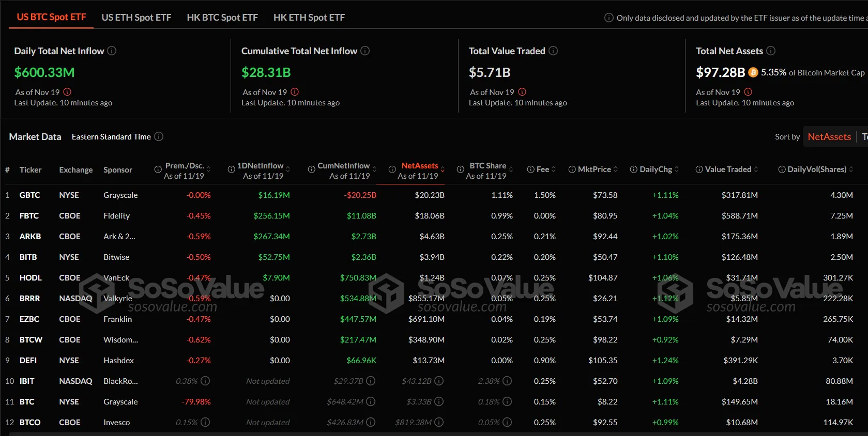The height and width of the screenshot is (436, 868).
Task: Sort table by CumNetInflow column arrows
Action: coord(374,169)
